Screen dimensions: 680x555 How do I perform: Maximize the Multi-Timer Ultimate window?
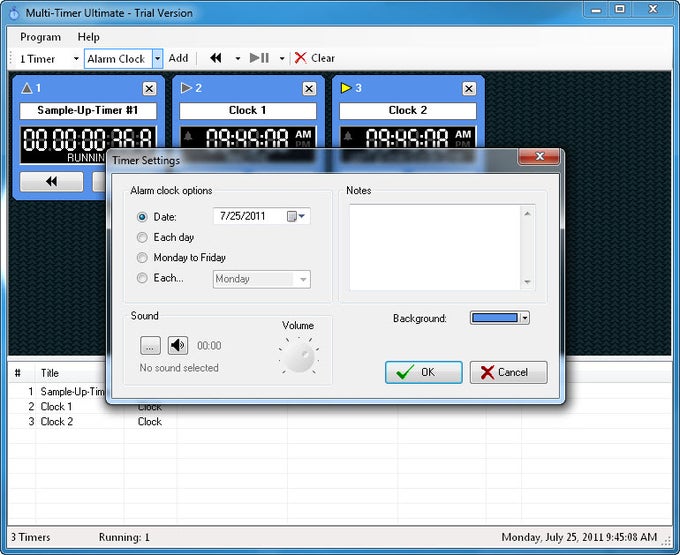620,10
